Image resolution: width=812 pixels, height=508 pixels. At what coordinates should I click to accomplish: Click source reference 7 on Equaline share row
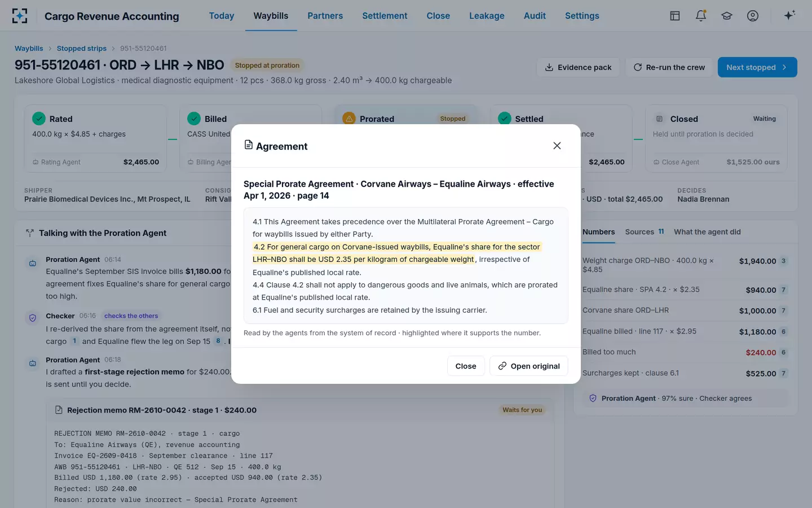(784, 290)
